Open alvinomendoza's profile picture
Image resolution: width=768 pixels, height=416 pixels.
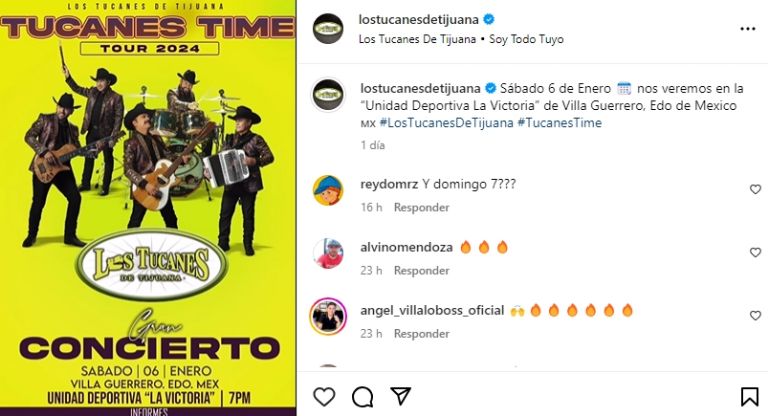tap(328, 253)
